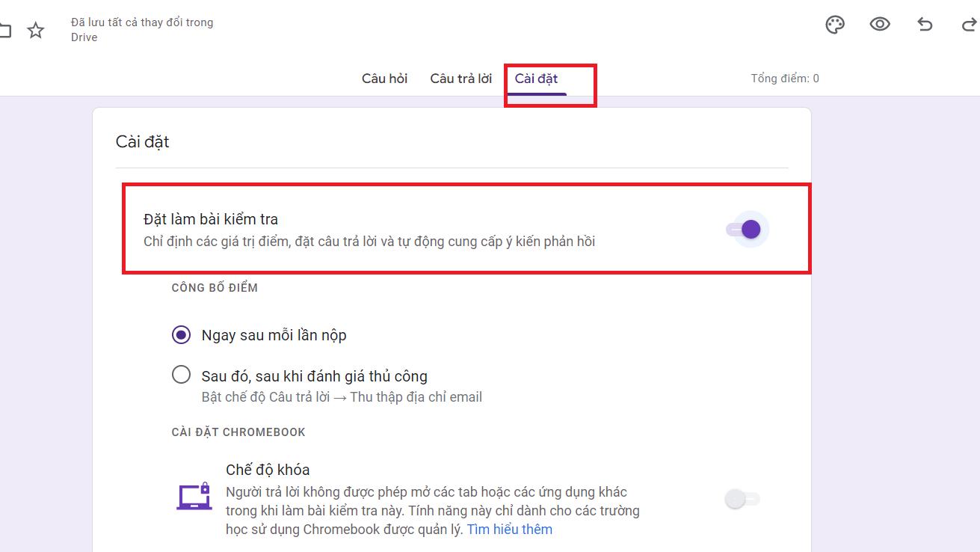
Task: Open the Cài đặt tab
Action: pos(536,79)
